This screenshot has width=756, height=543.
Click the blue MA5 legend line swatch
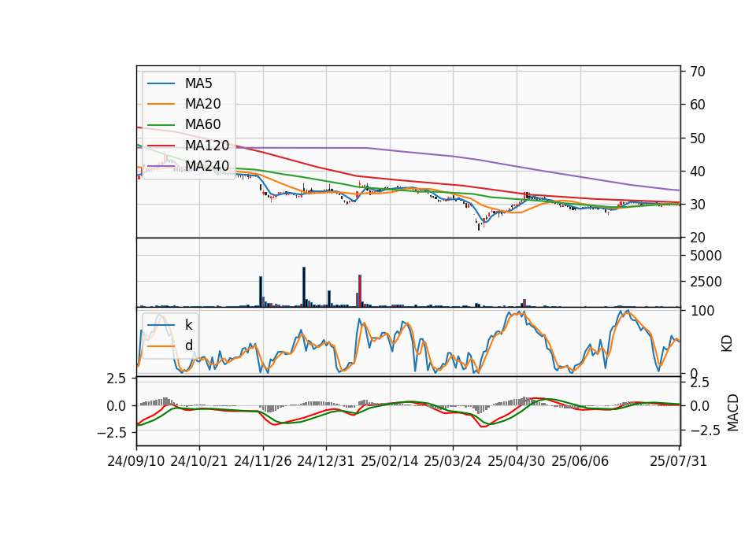click(x=161, y=83)
